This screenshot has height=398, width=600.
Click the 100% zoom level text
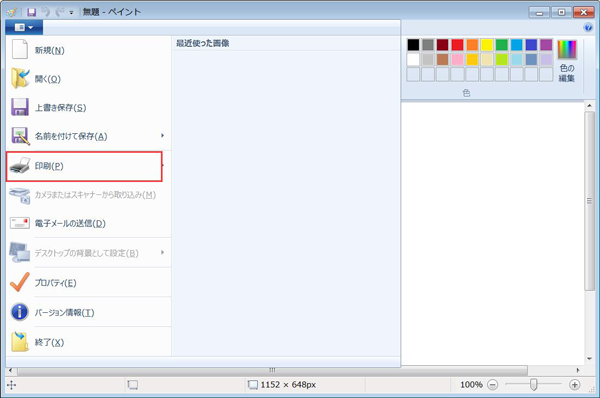[x=471, y=385]
